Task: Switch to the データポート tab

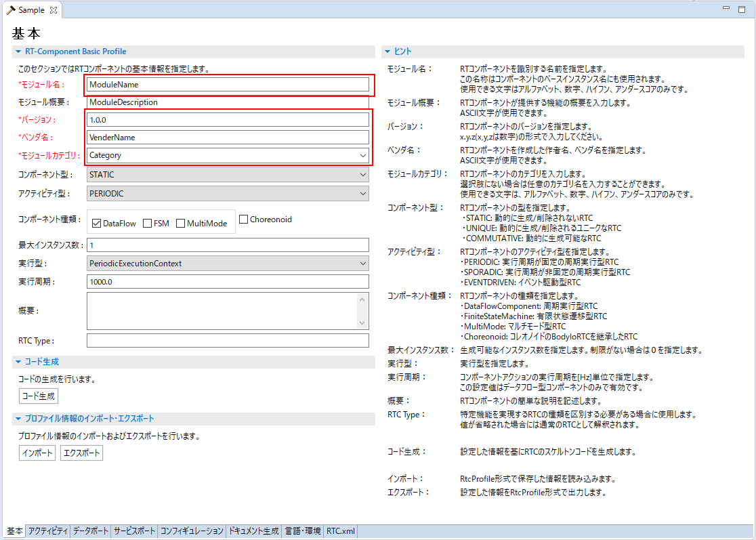Action: click(x=91, y=531)
